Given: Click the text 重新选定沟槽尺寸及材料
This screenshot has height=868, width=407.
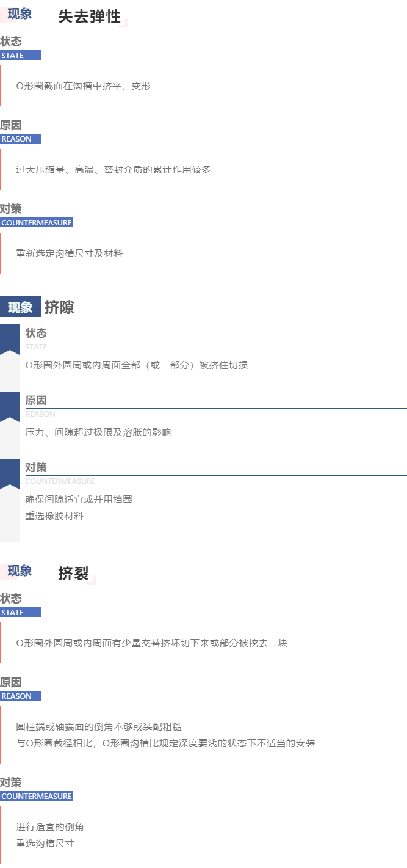Looking at the screenshot, I should tap(70, 253).
